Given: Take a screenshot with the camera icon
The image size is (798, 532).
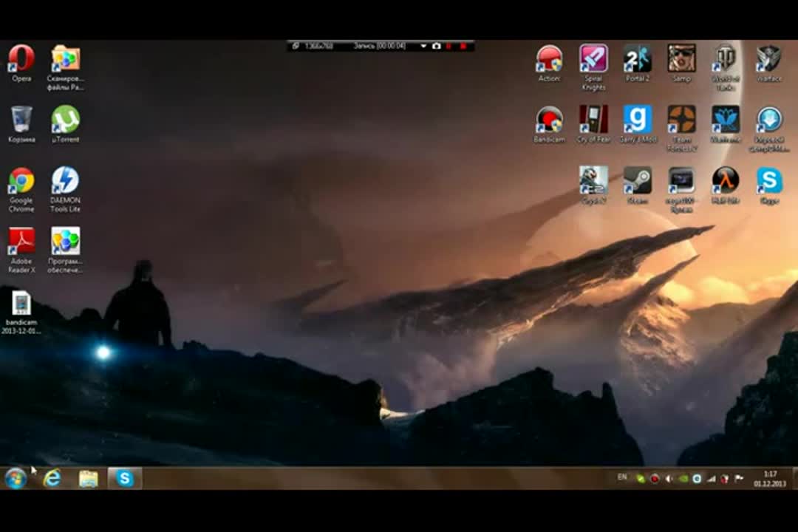Looking at the screenshot, I should 436,46.
